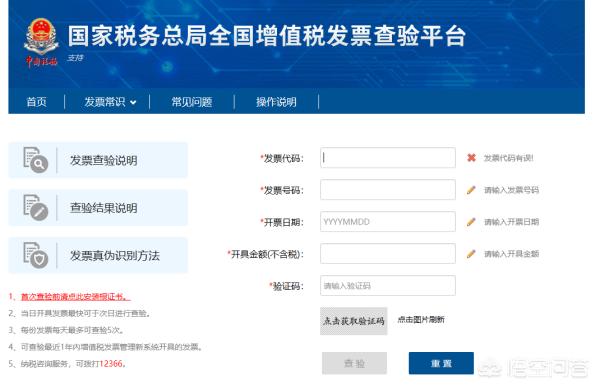
Task: Click the note about 可查验最近1年内增值税发票
Action: click(111, 347)
